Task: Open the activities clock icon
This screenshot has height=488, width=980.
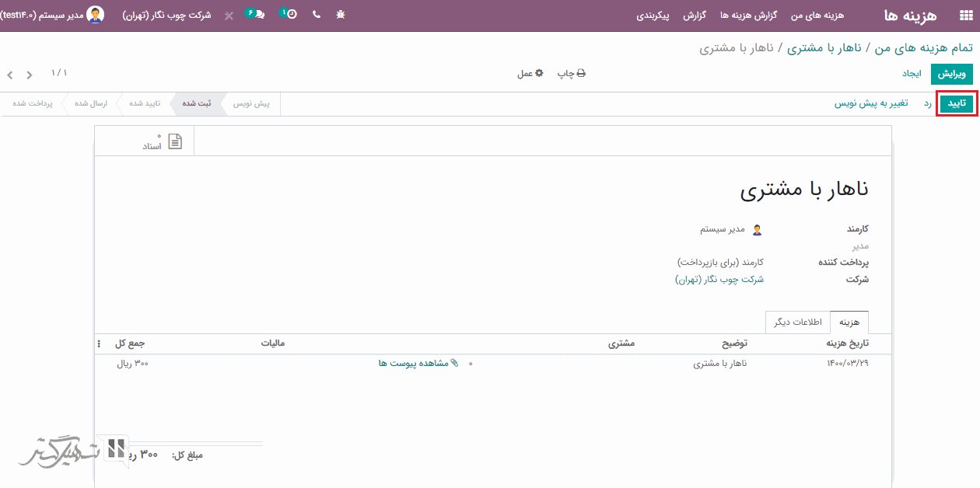Action: pyautogui.click(x=289, y=14)
